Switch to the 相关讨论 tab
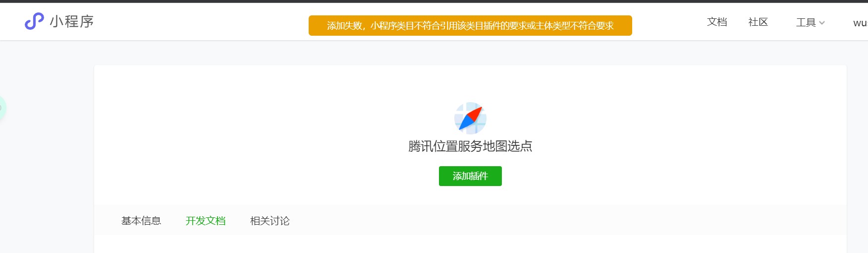Screen dimensions: 868x253 (x=270, y=221)
